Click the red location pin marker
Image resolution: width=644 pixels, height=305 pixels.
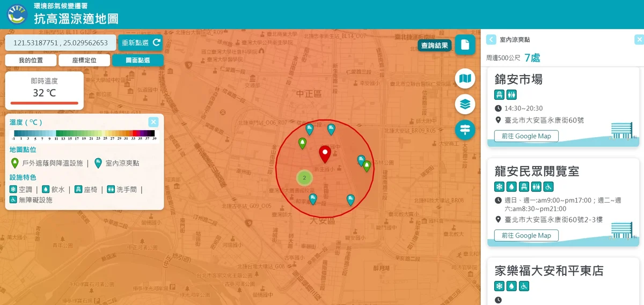tap(325, 153)
